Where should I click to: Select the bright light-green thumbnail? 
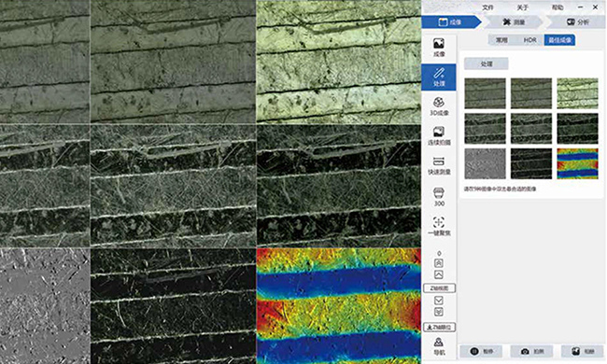(577, 93)
